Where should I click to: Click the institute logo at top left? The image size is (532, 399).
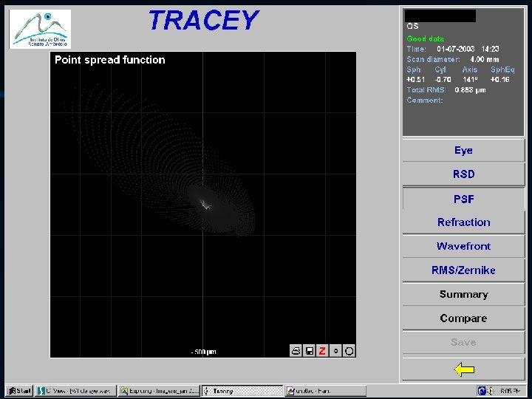pos(40,29)
